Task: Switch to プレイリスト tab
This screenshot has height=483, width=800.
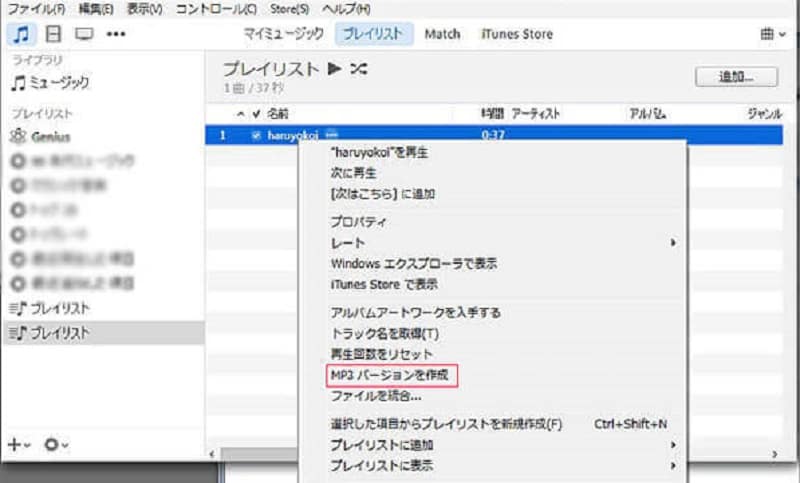Action: click(373, 34)
